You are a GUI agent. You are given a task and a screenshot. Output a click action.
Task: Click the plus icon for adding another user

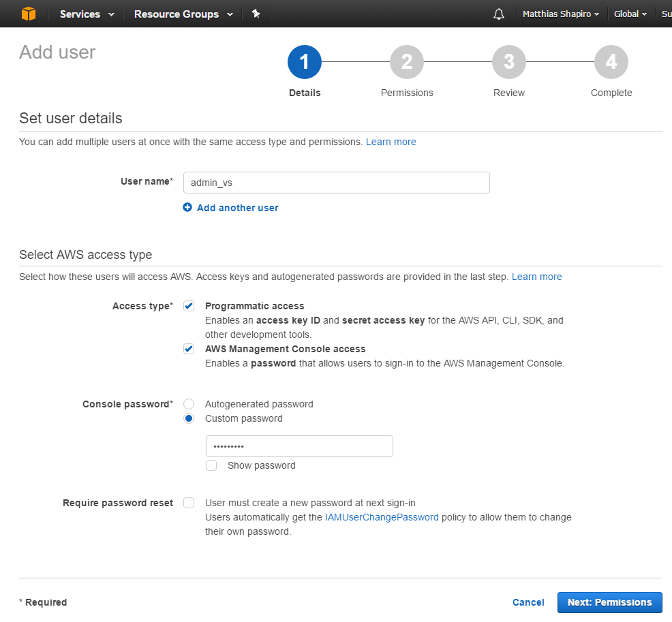[187, 208]
